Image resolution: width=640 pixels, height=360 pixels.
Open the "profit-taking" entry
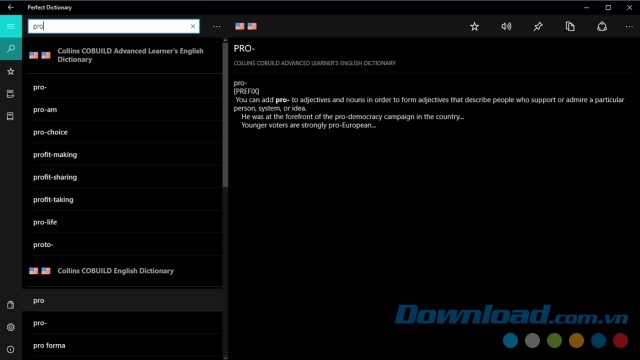(124, 199)
